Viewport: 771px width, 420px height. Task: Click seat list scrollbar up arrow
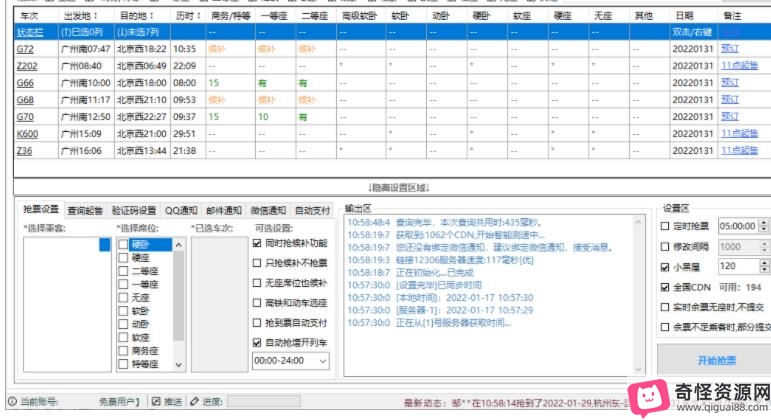point(178,244)
